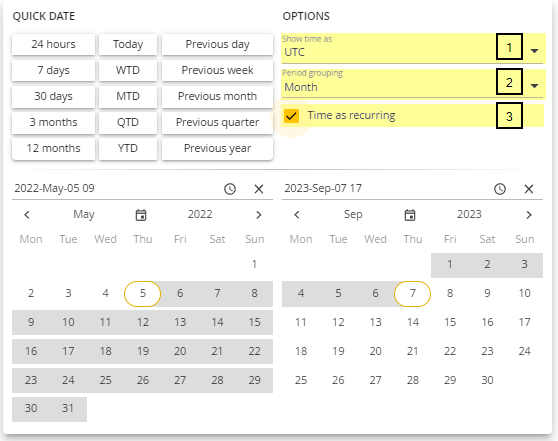Clear the 2023-Sep-07 17 end date
Image resolution: width=558 pixels, height=441 pixels.
pyautogui.click(x=529, y=189)
